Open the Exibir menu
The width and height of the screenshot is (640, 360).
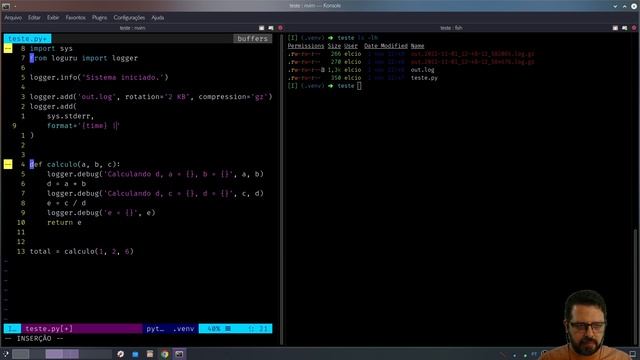pyautogui.click(x=53, y=18)
